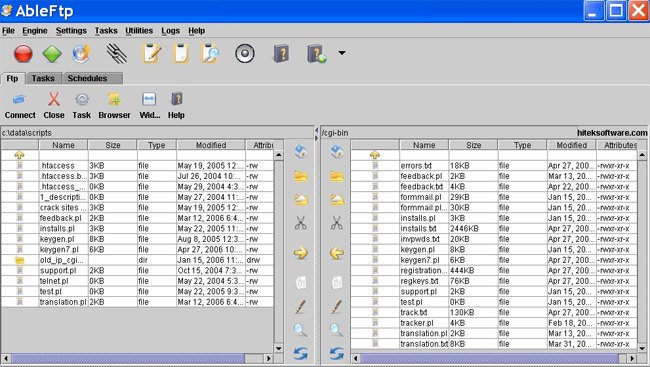650x367 pixels.
Task: Open the Utilities menu
Action: tap(139, 31)
